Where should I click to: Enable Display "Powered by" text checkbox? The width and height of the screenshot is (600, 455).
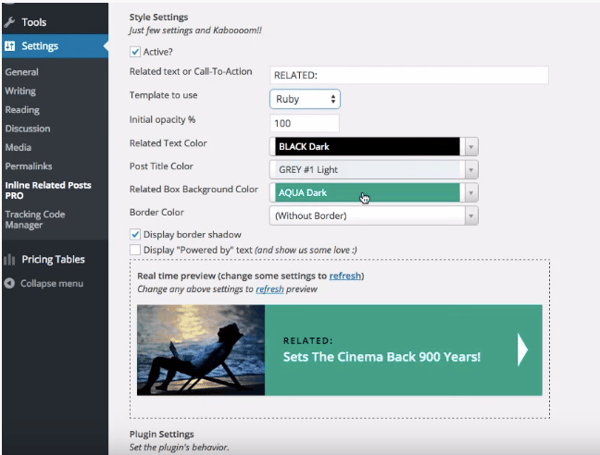(x=135, y=249)
